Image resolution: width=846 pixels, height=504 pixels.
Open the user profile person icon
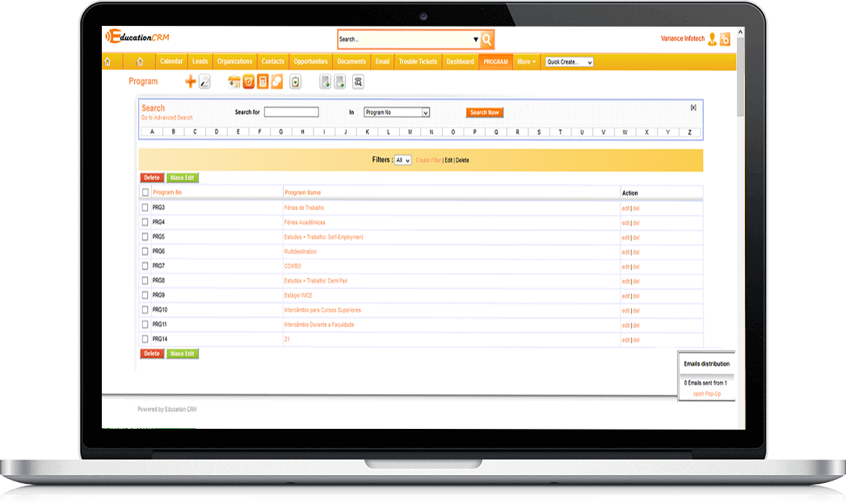pyautogui.click(x=712, y=39)
